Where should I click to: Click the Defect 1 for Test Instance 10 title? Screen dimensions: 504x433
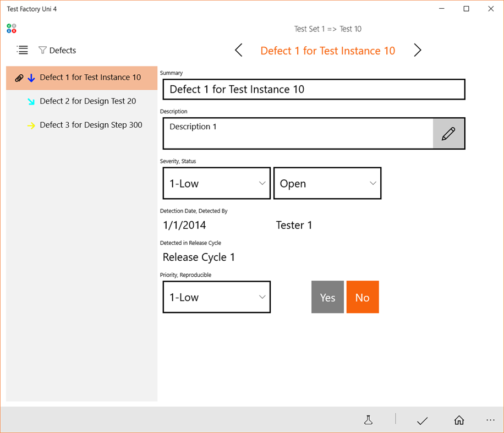point(327,50)
